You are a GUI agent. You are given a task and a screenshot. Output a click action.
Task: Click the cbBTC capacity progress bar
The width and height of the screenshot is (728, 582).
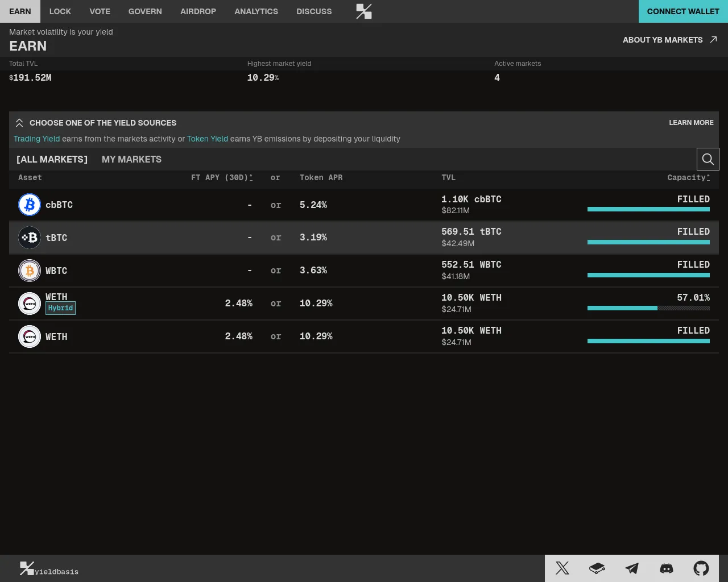click(x=648, y=209)
